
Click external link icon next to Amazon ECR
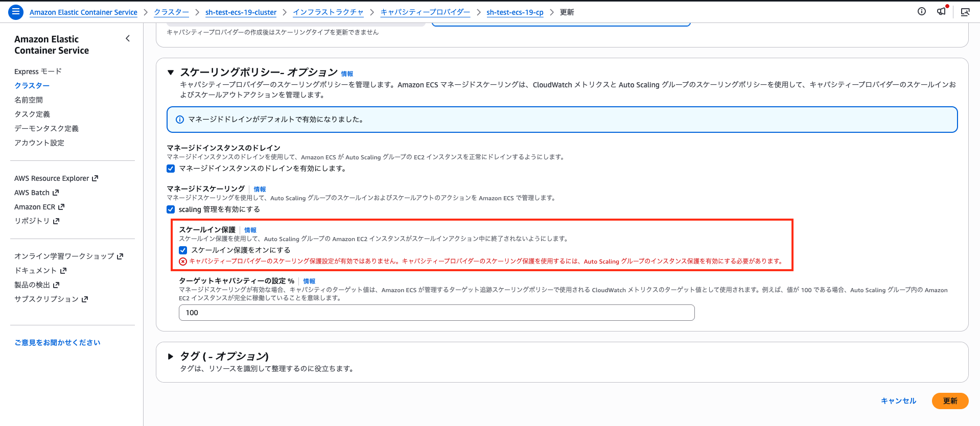pos(61,207)
